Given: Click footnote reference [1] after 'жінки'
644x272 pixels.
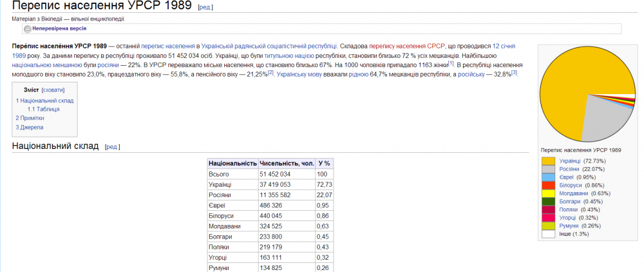Looking at the screenshot, I should click(x=451, y=63).
